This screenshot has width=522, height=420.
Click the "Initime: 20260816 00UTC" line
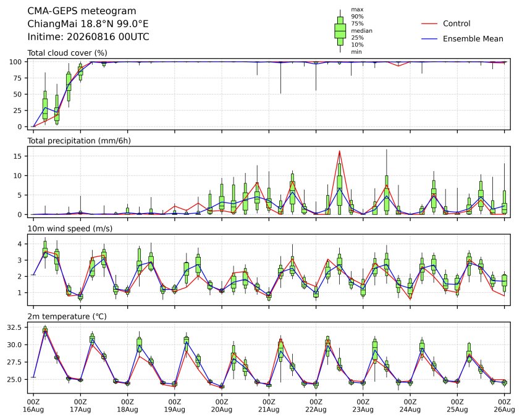tap(88, 36)
